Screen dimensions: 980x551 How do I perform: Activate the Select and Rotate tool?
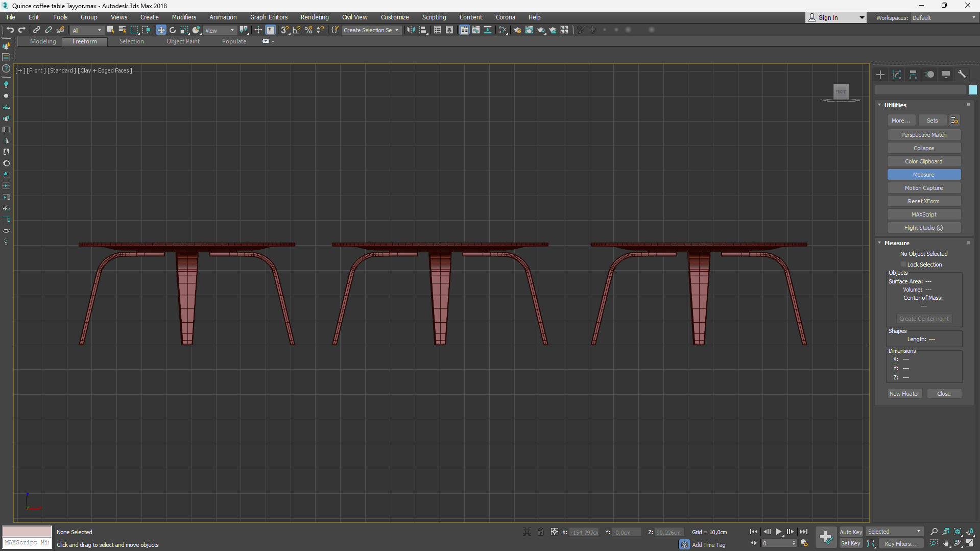tap(173, 30)
